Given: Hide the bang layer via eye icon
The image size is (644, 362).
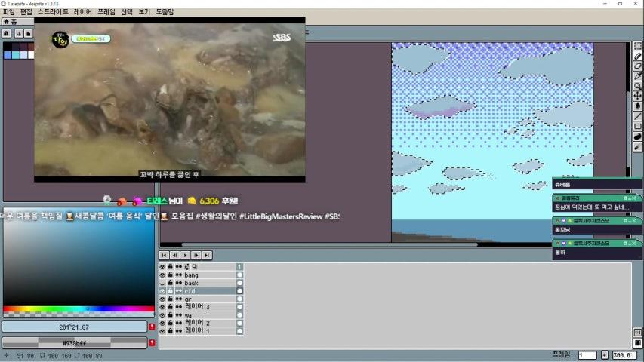Looking at the screenshot, I should click(x=162, y=275).
